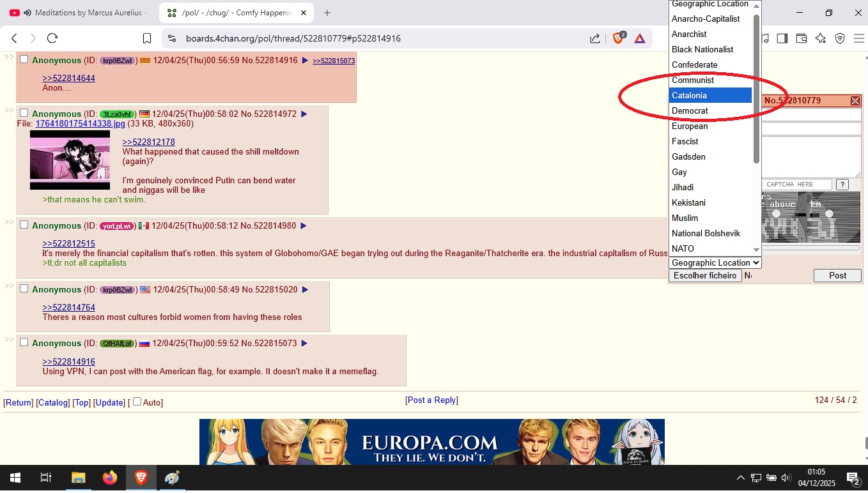This screenshot has height=493, width=868.
Task: Click the volume speaker tray icon
Action: (786, 478)
